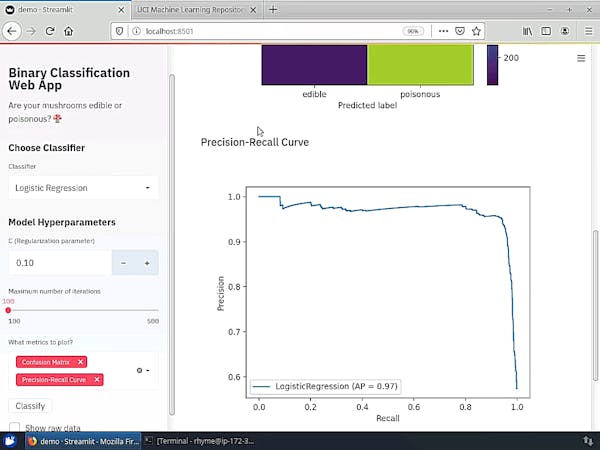Image resolution: width=600 pixels, height=450 pixels.
Task: Click the LogisticRegression (AP = 0.97) legend
Action: 326,386
